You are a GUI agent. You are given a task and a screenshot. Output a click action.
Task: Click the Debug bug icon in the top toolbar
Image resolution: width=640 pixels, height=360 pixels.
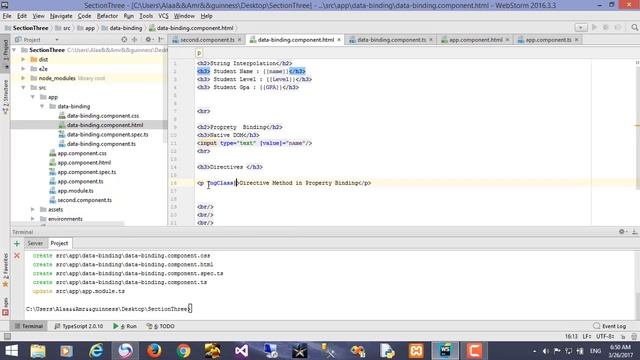coord(606,27)
